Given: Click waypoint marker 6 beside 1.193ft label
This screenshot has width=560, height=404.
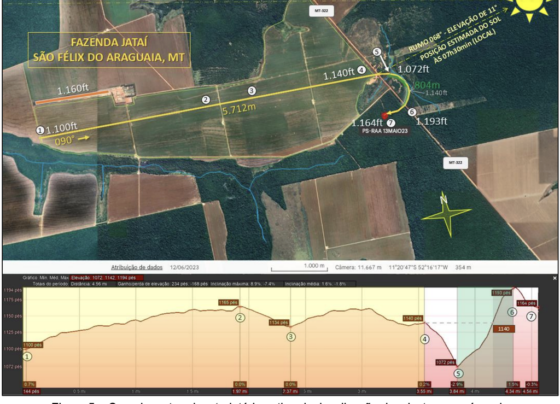Looking at the screenshot, I should 412,112.
